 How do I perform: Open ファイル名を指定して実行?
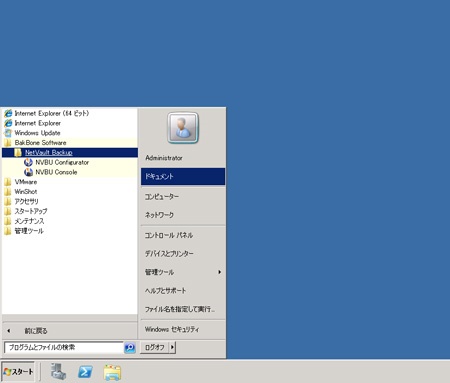[x=183, y=309]
